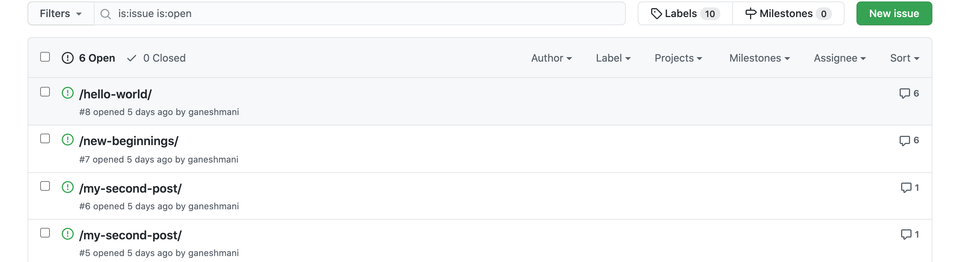Expand the Author filter dropdown
The height and width of the screenshot is (262, 980).
pyautogui.click(x=551, y=58)
